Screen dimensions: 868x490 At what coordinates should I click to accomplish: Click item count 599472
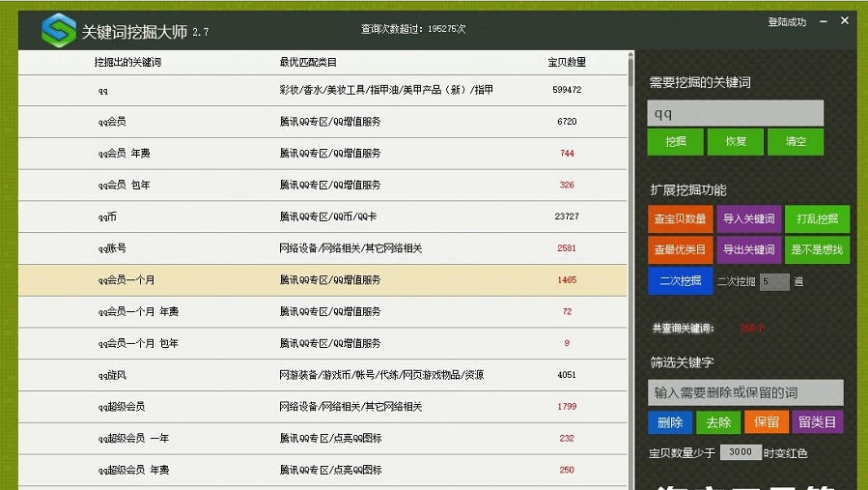(567, 90)
